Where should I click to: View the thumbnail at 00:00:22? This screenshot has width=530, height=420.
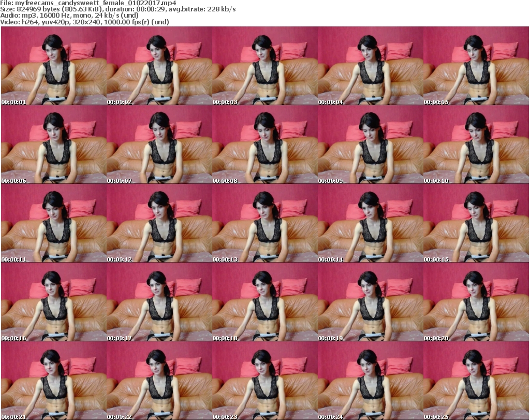(x=159, y=381)
